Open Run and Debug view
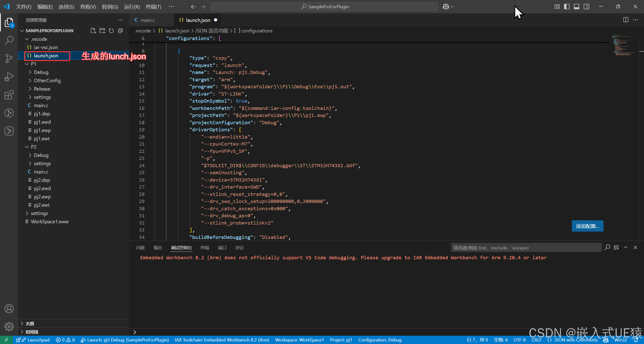Image resolution: width=644 pixels, height=344 pixels. (9, 77)
